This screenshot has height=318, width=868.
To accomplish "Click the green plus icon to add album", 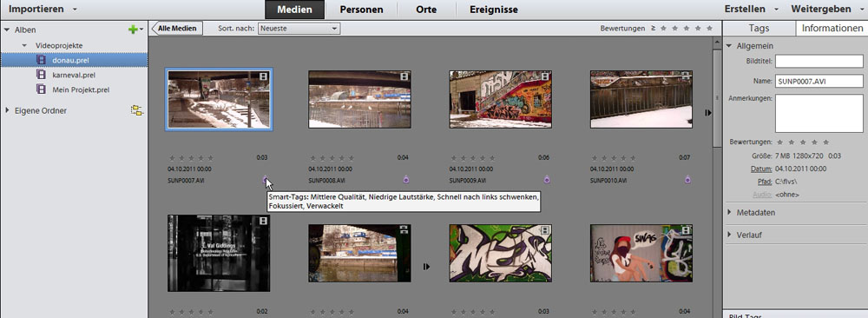I will [x=132, y=30].
